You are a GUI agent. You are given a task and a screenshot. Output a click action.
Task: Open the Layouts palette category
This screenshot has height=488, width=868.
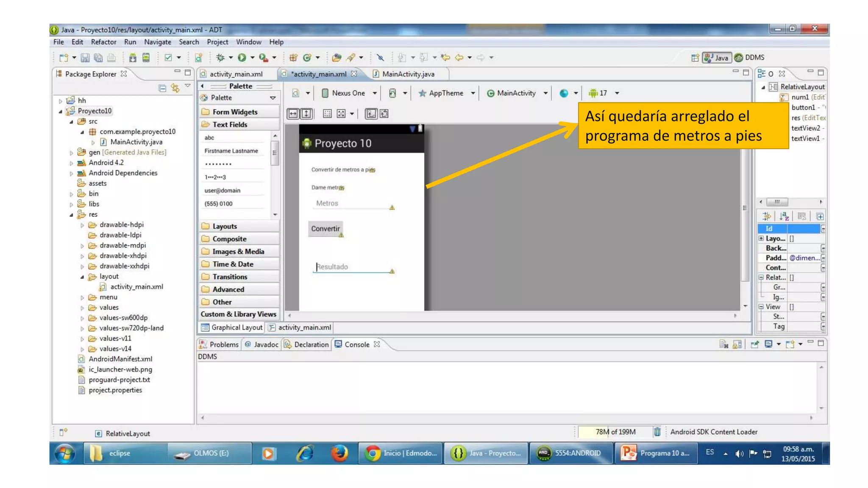click(225, 226)
